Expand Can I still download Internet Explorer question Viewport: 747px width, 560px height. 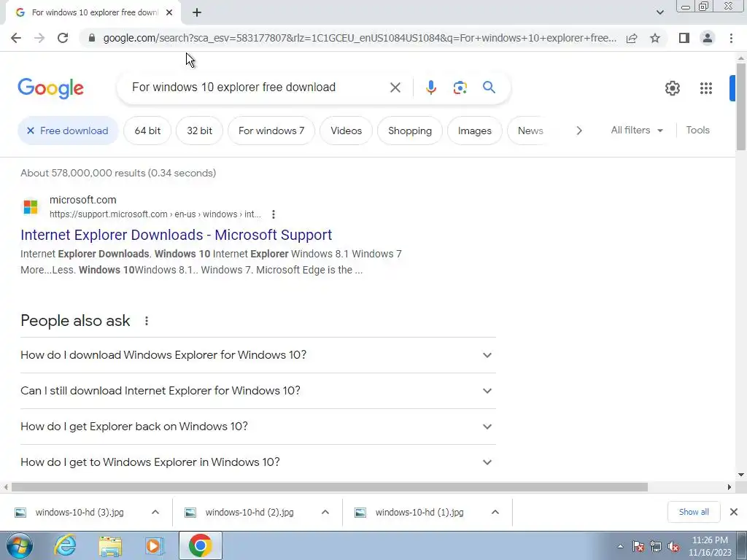click(258, 391)
